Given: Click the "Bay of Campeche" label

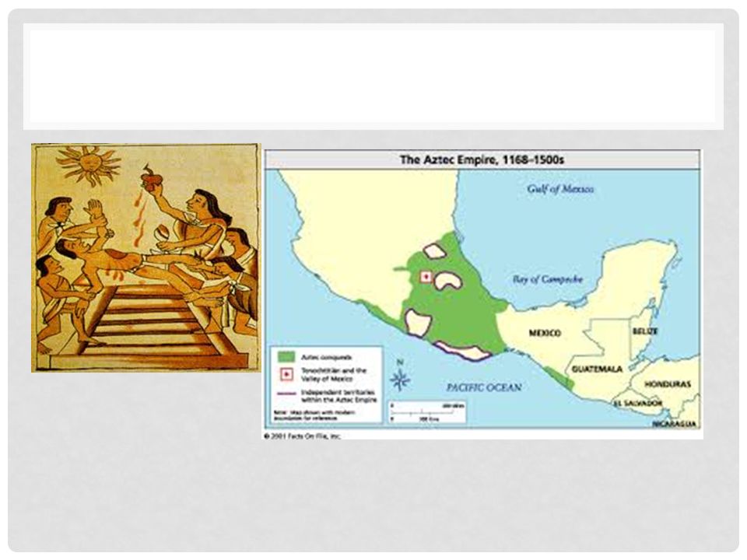Looking at the screenshot, I should 548,279.
